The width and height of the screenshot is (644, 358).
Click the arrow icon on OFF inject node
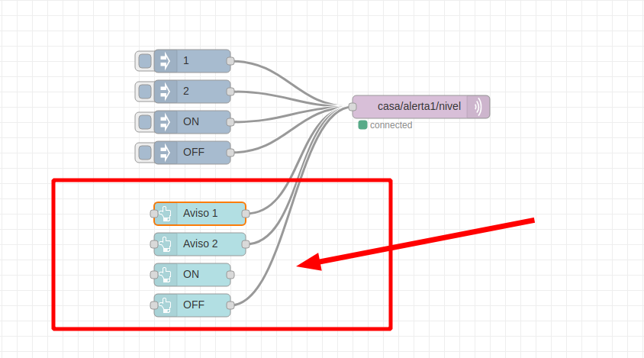(165, 153)
